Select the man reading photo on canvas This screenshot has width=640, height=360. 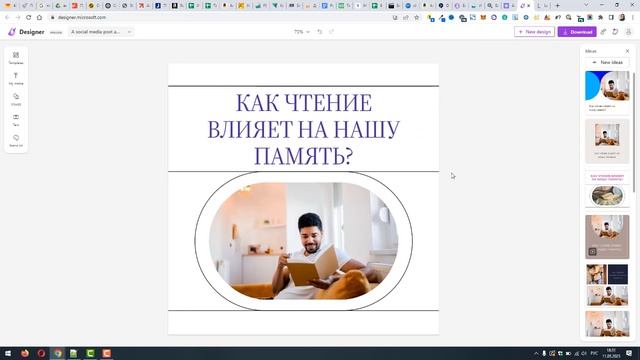click(304, 241)
